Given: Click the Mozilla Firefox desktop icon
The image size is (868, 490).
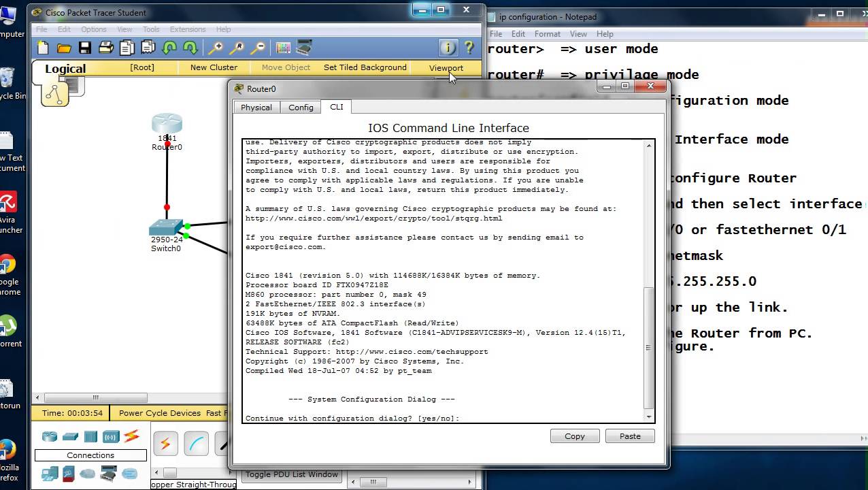Looking at the screenshot, I should click(x=7, y=450).
